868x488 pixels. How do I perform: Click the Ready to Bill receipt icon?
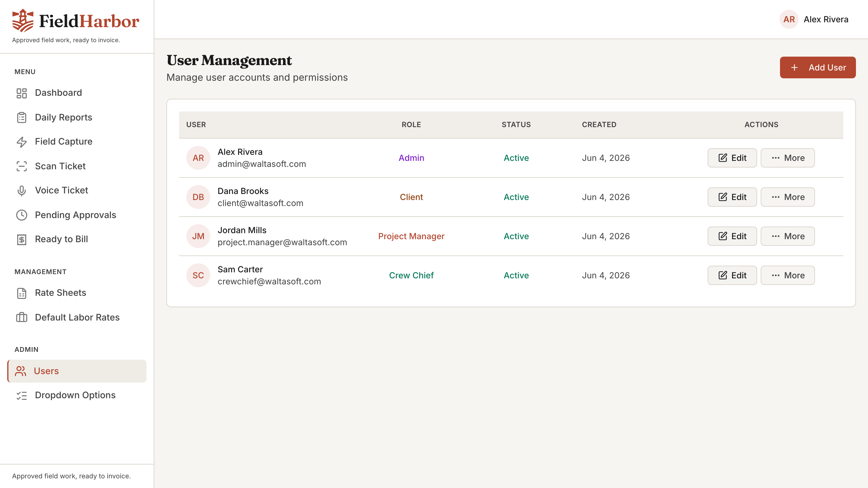(22, 239)
